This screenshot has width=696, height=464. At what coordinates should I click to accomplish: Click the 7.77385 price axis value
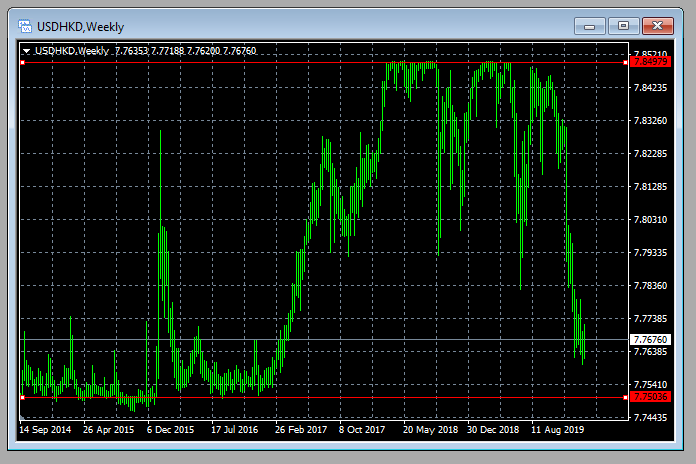(x=650, y=319)
